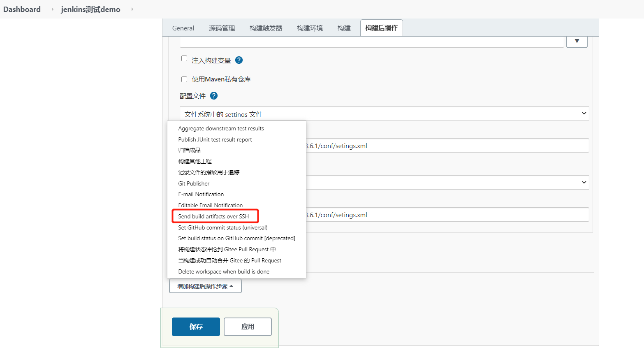644x357 pixels.
Task: Click the down-triangle button beside top input
Action: click(577, 41)
